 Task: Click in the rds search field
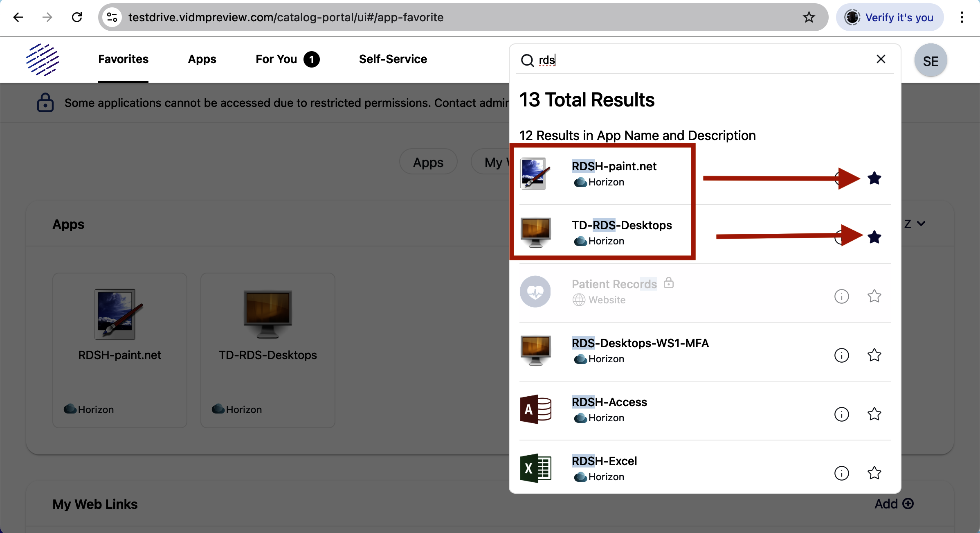(695, 60)
